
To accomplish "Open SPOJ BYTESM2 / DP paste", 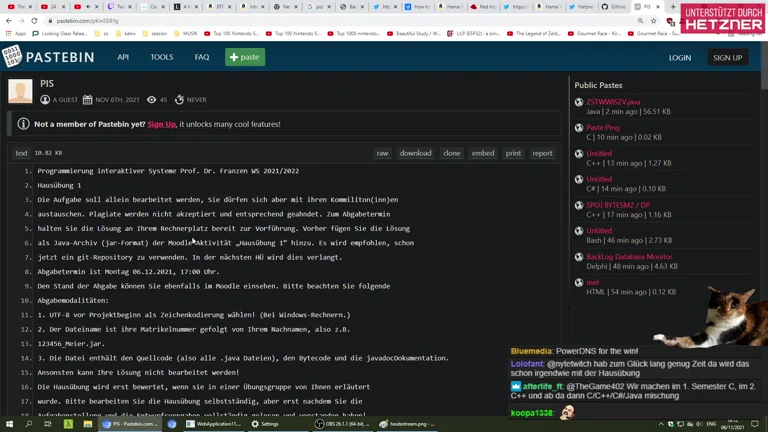I will pos(618,205).
